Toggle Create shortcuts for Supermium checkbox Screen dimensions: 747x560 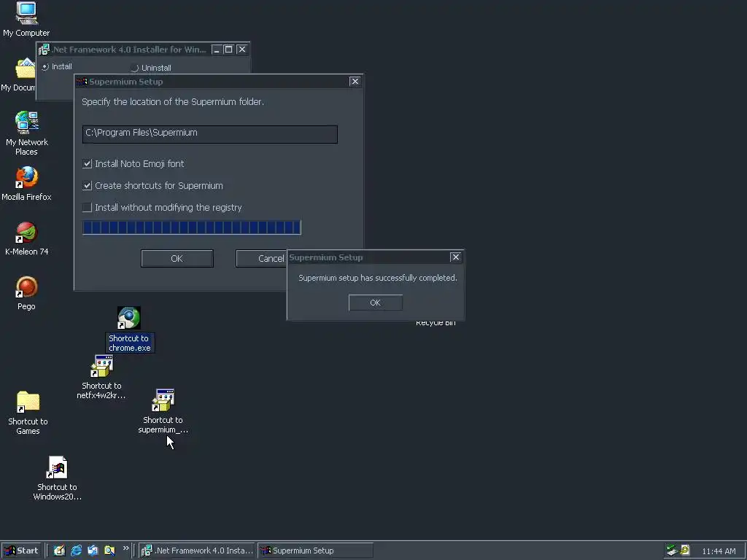[x=87, y=186]
